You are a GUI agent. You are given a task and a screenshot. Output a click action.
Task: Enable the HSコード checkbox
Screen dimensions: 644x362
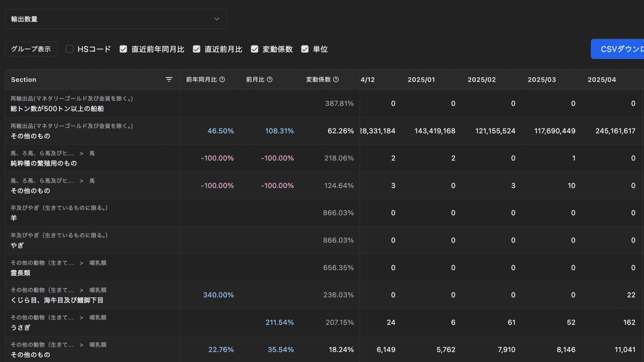point(70,49)
